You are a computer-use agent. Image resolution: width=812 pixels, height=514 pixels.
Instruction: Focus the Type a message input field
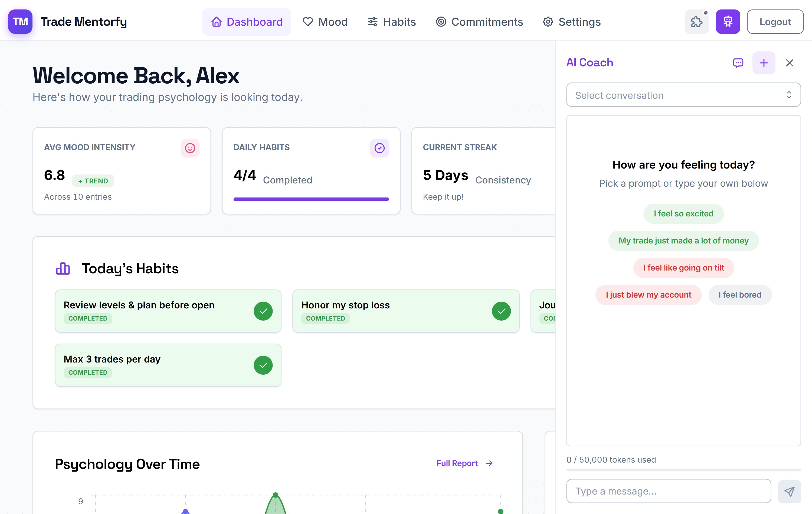point(669,491)
